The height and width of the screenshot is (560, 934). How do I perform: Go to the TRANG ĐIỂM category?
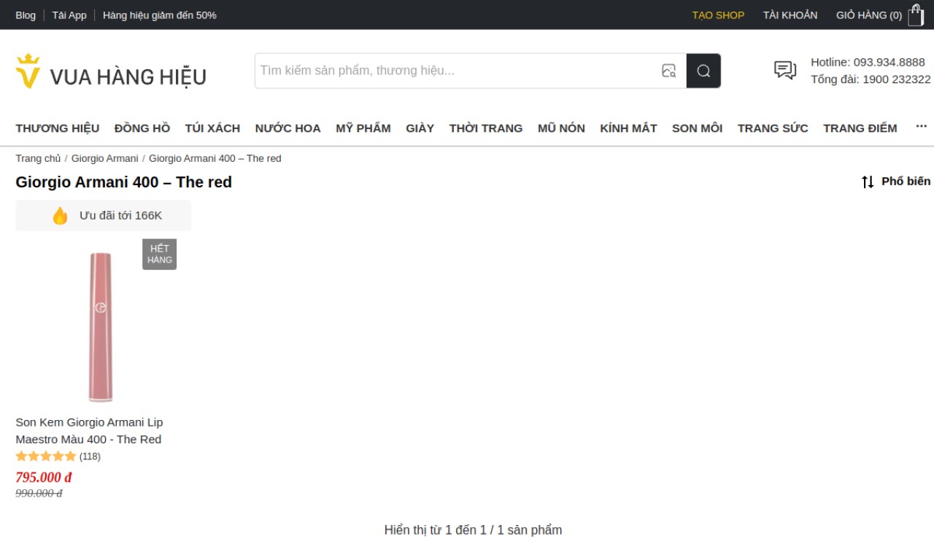[x=860, y=128]
